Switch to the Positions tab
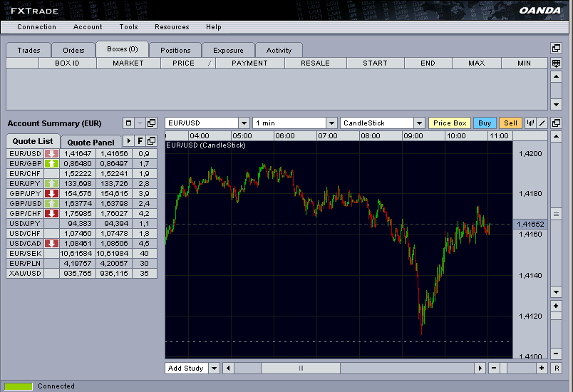The height and width of the screenshot is (392, 573). [x=175, y=51]
